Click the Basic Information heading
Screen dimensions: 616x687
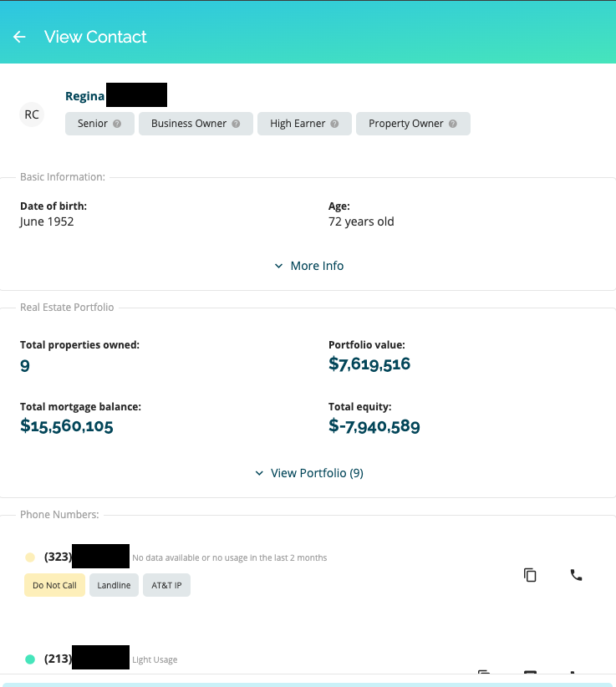tap(63, 177)
